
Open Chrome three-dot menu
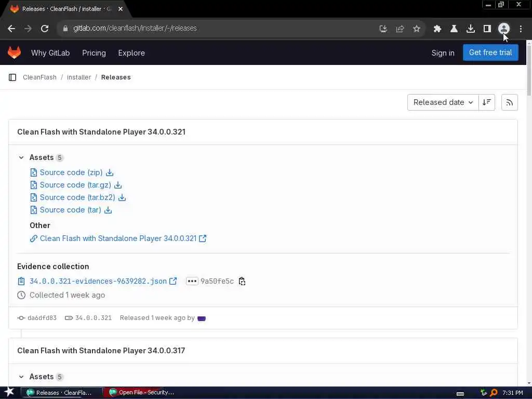[521, 29]
